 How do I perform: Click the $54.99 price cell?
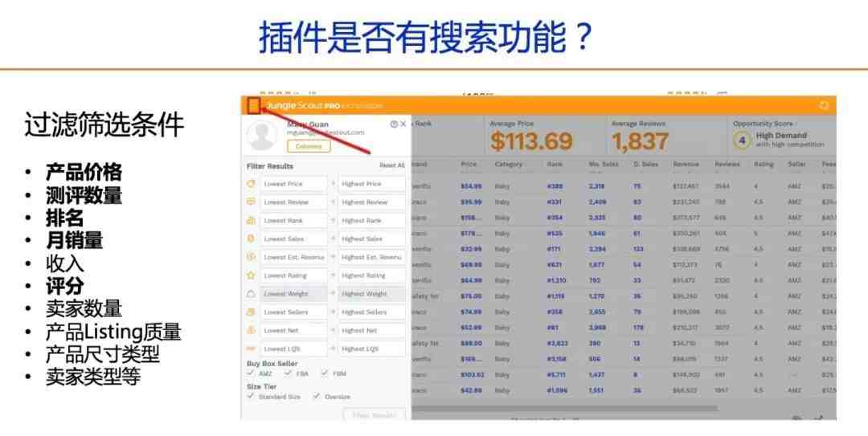(x=471, y=186)
